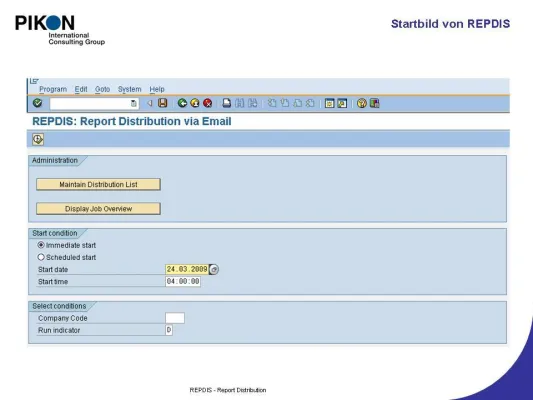Open the Edit menu
This screenshot has height=400, width=533.
pos(81,89)
